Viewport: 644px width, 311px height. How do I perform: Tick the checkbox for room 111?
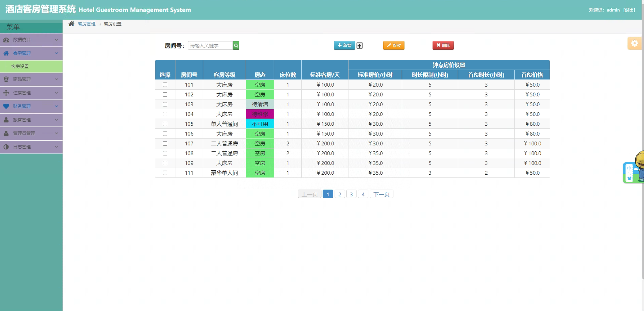(x=165, y=173)
